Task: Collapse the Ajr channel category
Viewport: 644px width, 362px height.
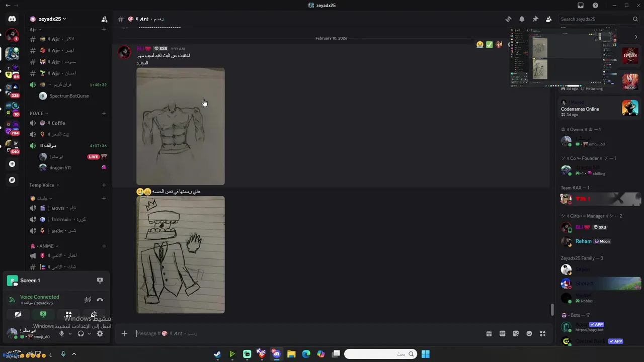Action: (x=35, y=30)
